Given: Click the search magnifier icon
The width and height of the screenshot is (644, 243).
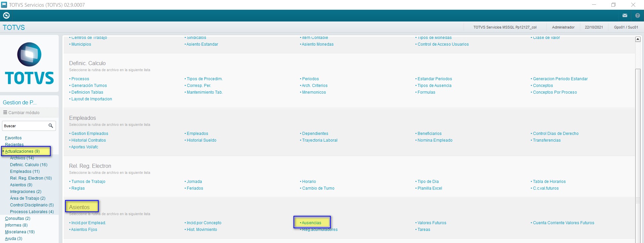Looking at the screenshot, I should (51, 126).
